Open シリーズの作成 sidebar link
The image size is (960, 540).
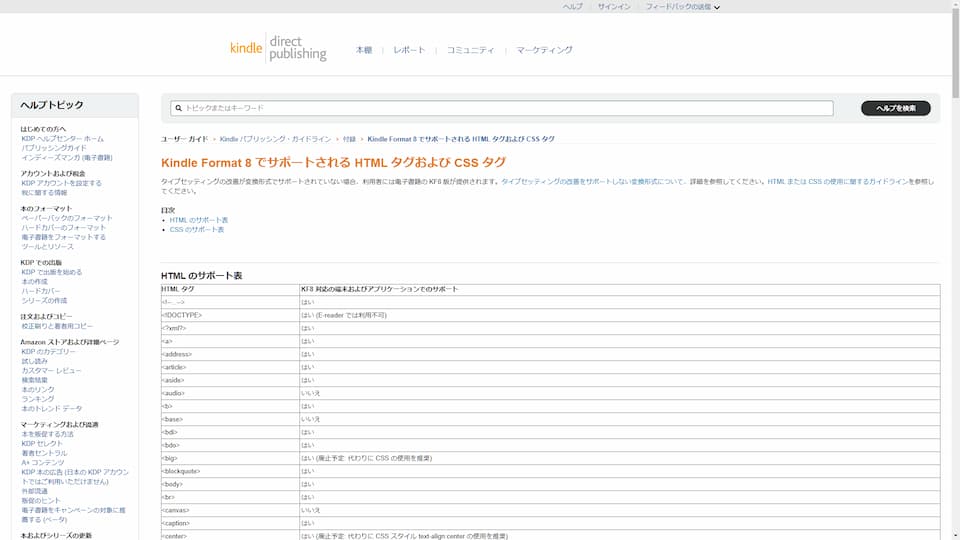(44, 301)
